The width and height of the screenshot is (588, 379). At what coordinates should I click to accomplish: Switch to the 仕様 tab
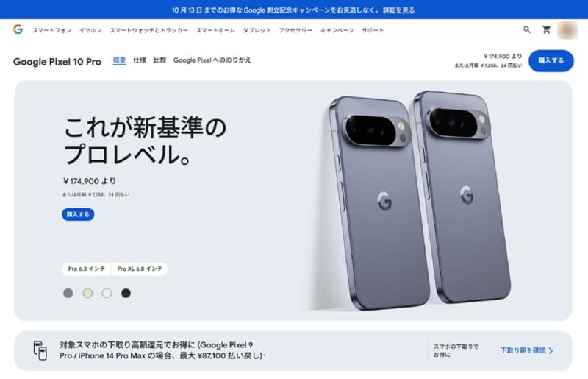click(140, 60)
